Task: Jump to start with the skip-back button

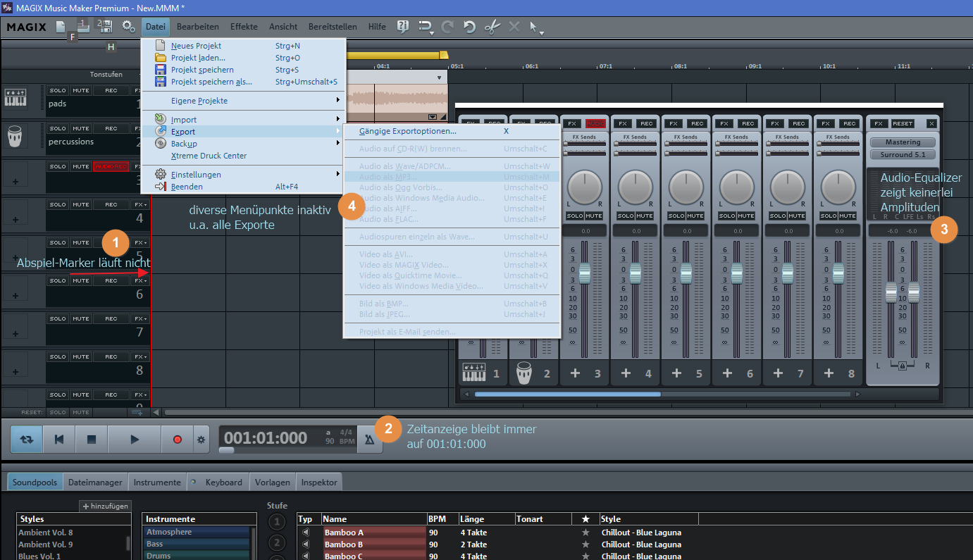Action: point(59,439)
